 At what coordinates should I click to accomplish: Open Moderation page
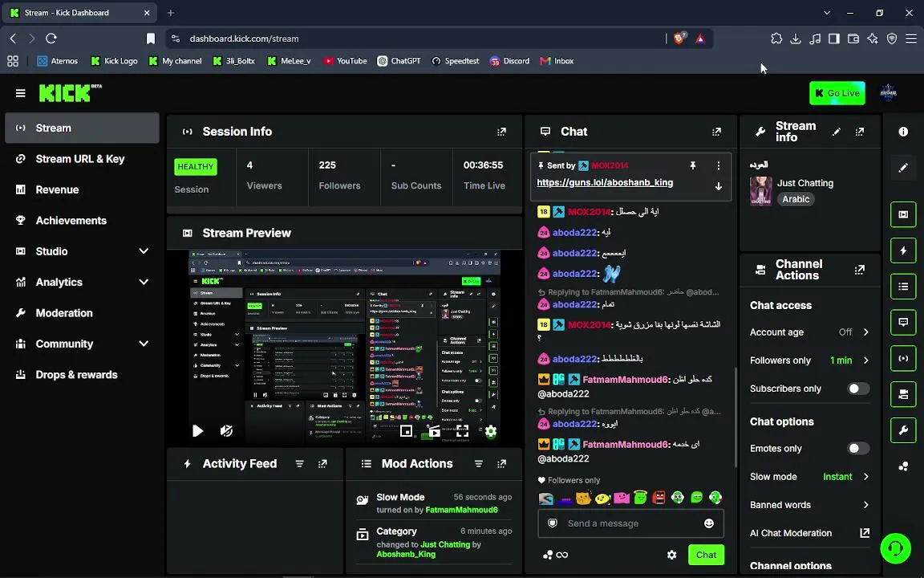point(82,313)
